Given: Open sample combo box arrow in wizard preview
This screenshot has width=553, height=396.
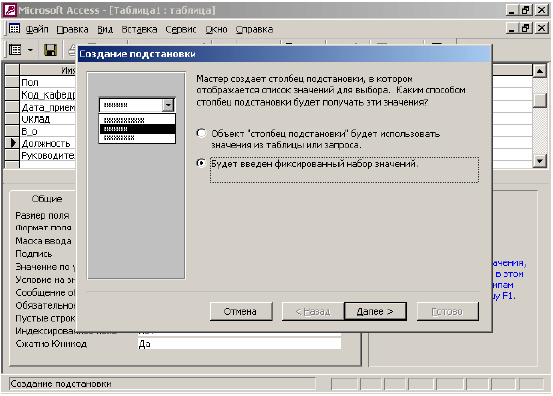Looking at the screenshot, I should (168, 105).
